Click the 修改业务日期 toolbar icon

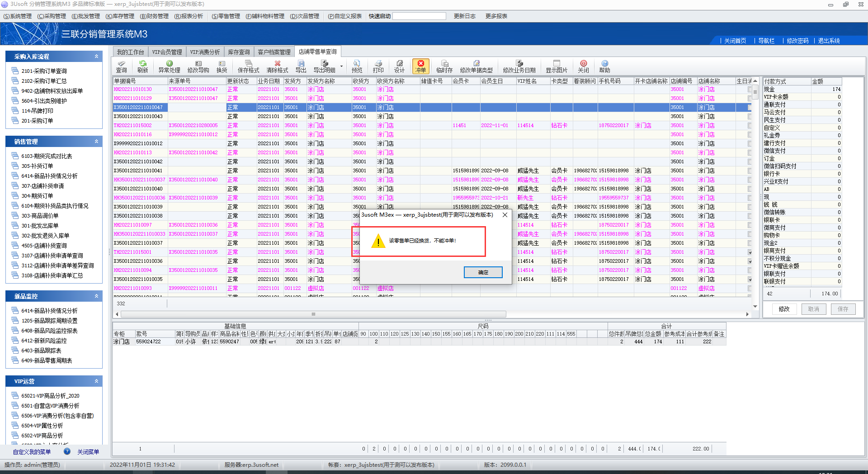pyautogui.click(x=519, y=66)
